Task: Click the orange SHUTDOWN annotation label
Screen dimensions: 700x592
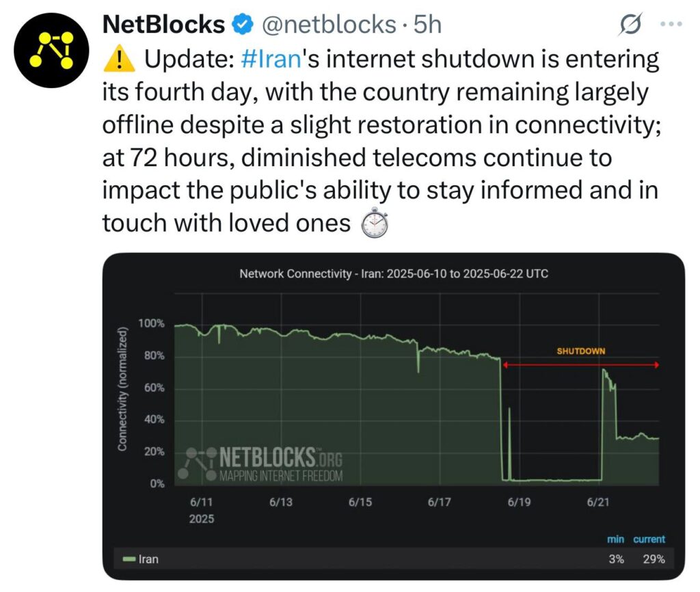Action: pos(581,351)
